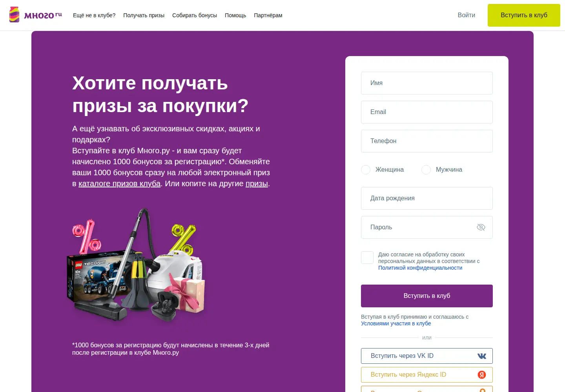Check the personal data consent checkbox

(x=367, y=258)
